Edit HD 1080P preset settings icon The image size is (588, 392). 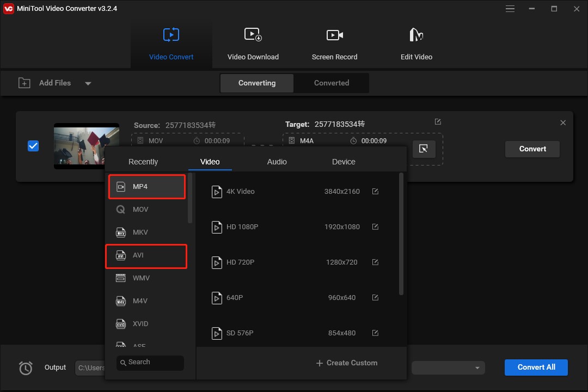(x=375, y=226)
